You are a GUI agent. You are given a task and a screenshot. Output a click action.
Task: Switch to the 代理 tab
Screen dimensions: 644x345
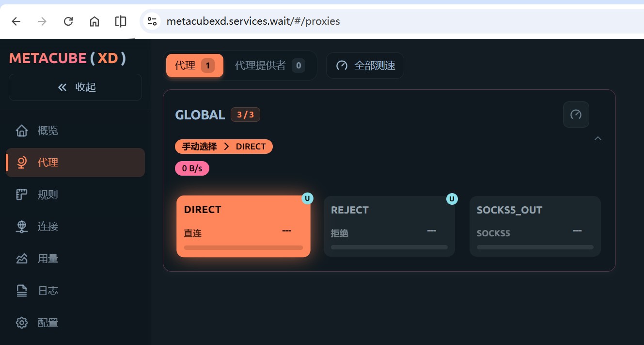(x=194, y=66)
